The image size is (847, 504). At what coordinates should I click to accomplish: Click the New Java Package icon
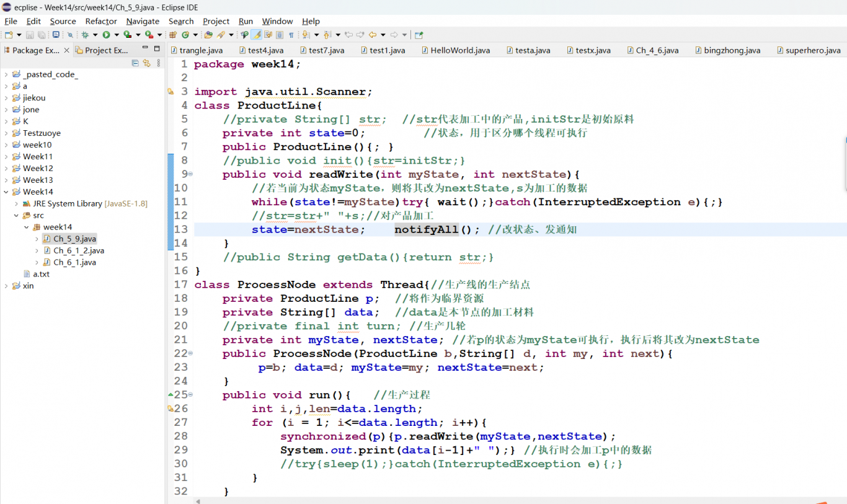coord(173,35)
